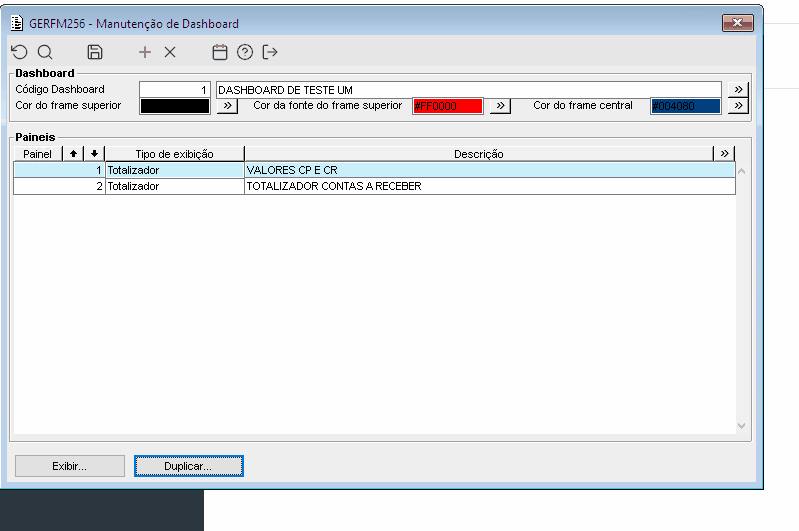Image resolution: width=799 pixels, height=531 pixels.
Task: Click the Totalizador cell in panel 2 row
Action: (175, 187)
